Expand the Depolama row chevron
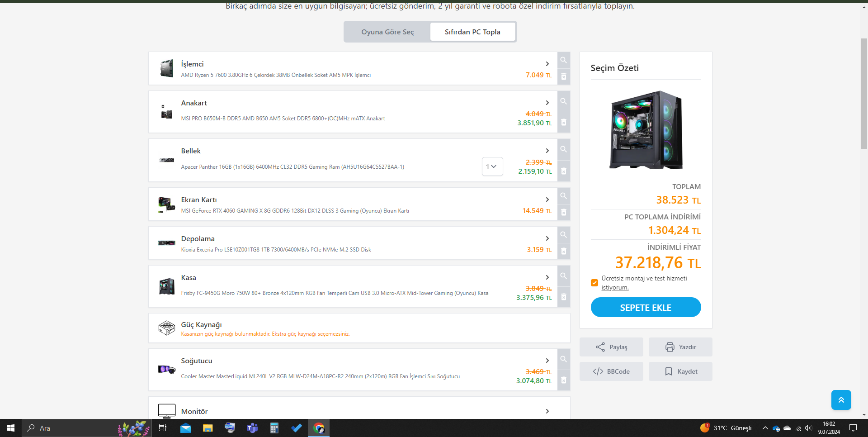Viewport: 868px width, 437px height. coord(547,238)
